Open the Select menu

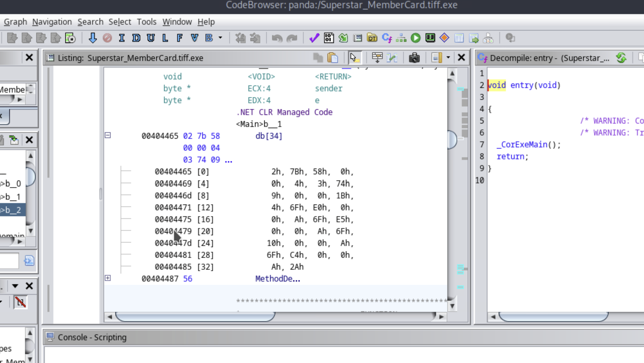[x=120, y=22]
